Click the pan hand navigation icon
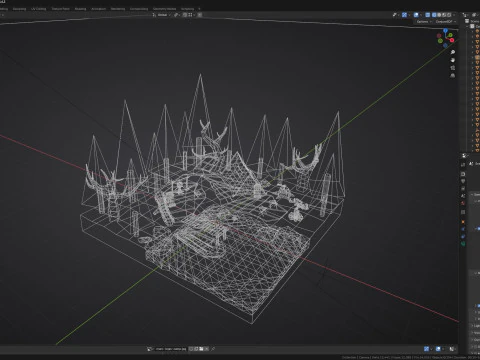Screen dimensions: 480x360 [x=453, y=60]
